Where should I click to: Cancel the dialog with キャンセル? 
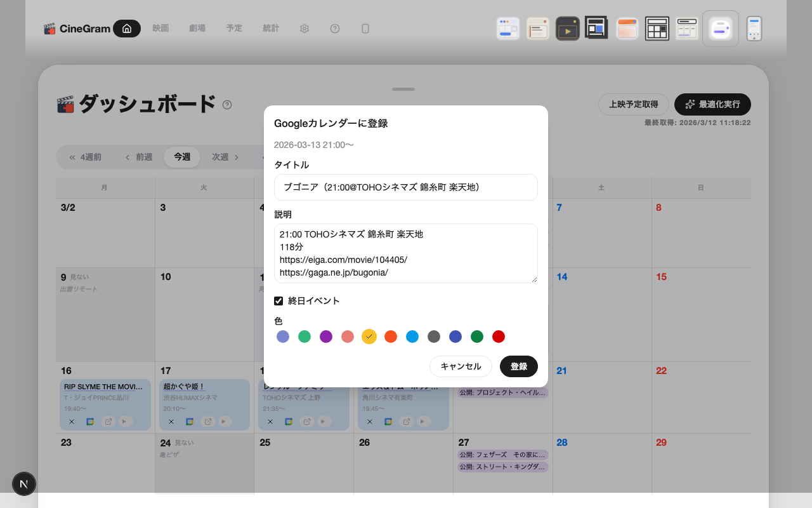click(x=461, y=366)
